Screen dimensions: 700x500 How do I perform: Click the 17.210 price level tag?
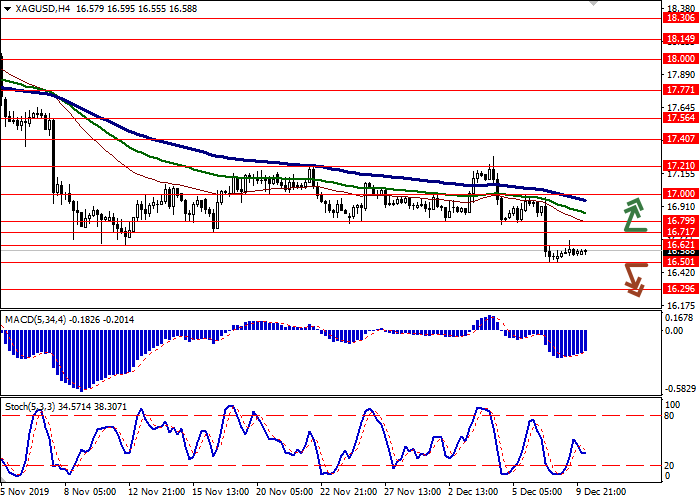(x=679, y=165)
